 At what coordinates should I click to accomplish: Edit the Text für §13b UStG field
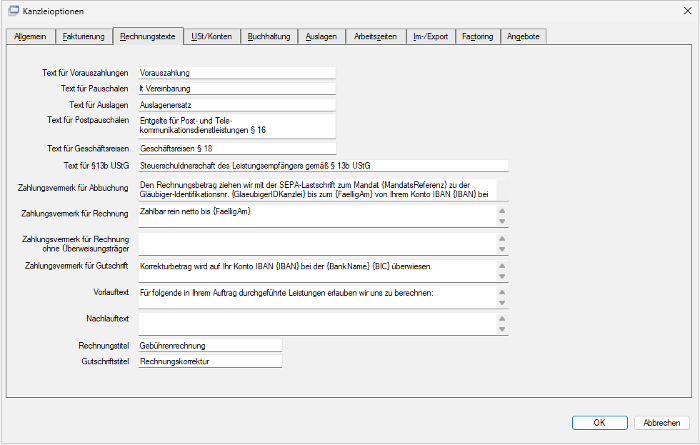(x=323, y=166)
